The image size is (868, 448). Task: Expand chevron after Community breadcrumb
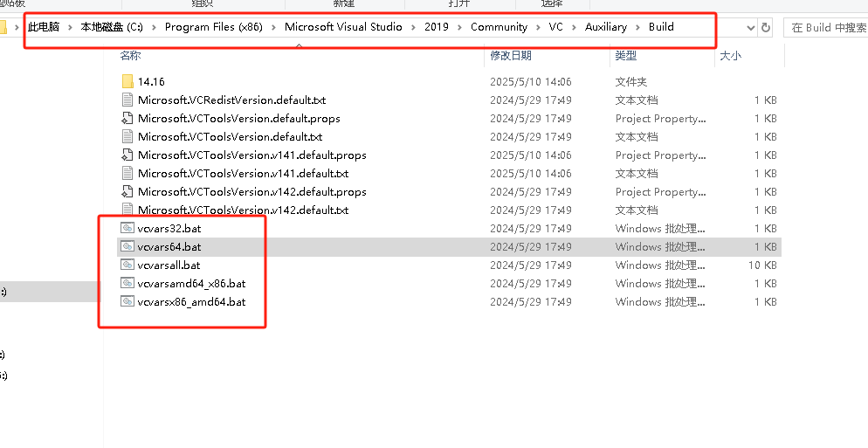538,27
